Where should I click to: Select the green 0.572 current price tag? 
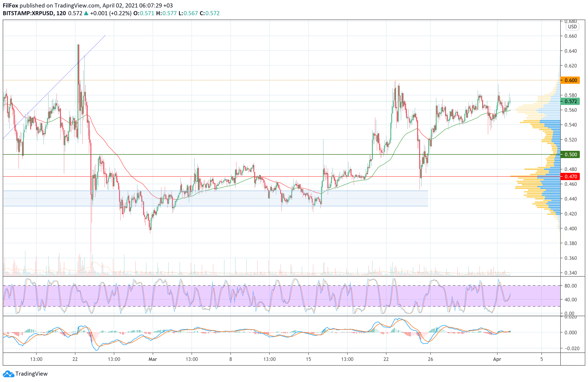coord(570,101)
